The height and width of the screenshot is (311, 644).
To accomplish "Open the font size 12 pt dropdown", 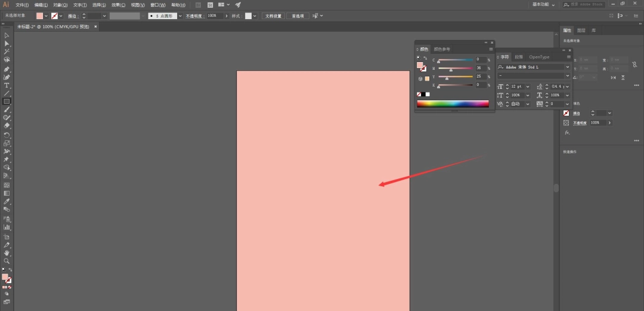I will pyautogui.click(x=528, y=87).
